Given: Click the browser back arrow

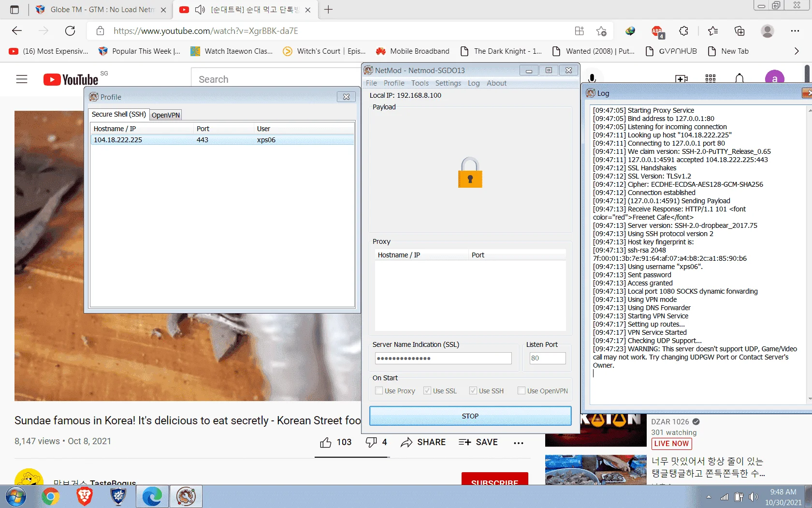Looking at the screenshot, I should coord(17,31).
